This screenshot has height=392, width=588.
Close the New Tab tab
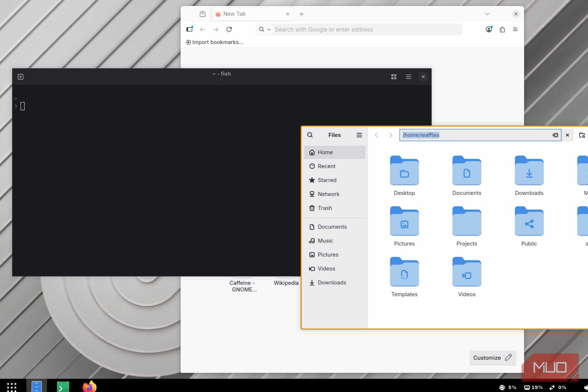pyautogui.click(x=288, y=14)
